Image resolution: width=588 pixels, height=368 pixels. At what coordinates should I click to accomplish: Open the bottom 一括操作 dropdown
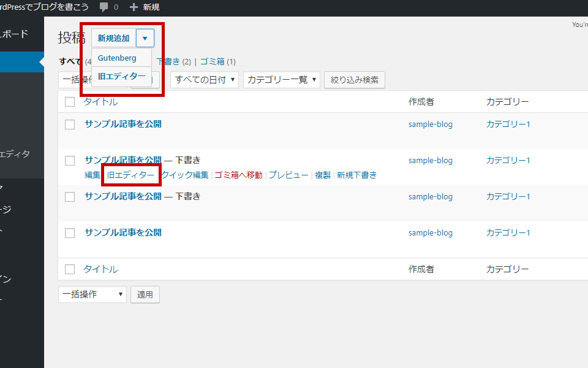pos(92,294)
